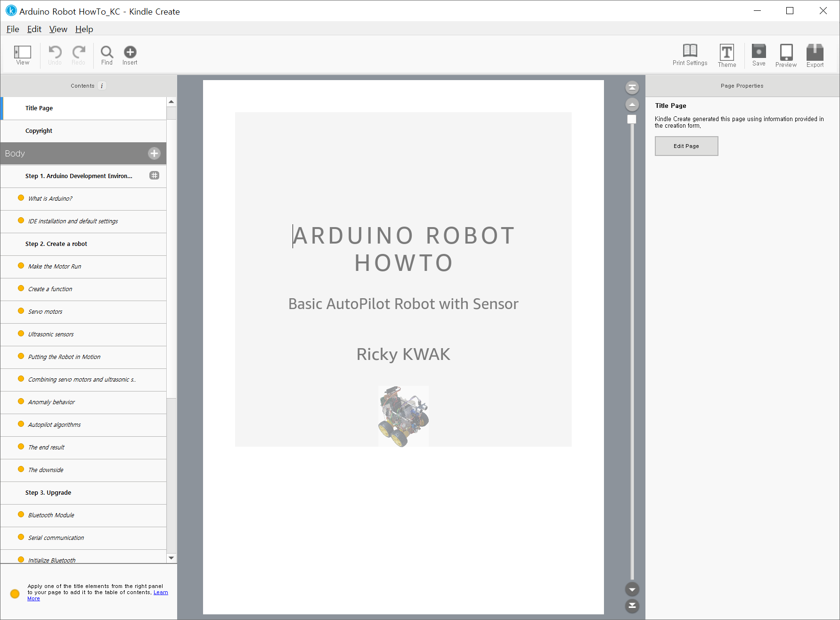This screenshot has height=620, width=840.
Task: Click the Edit Page button
Action: (x=686, y=146)
